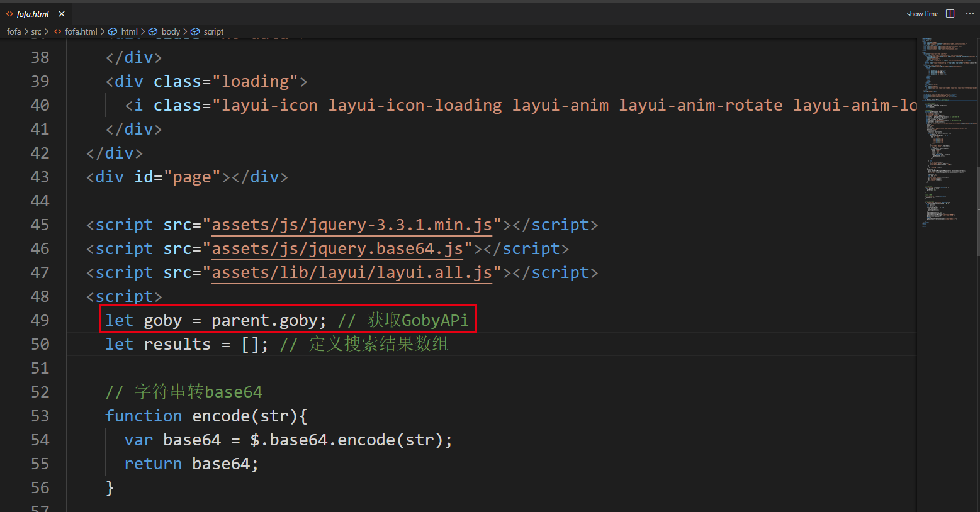The height and width of the screenshot is (512, 980).
Task: Open the layui.all.js script link
Action: coord(352,272)
